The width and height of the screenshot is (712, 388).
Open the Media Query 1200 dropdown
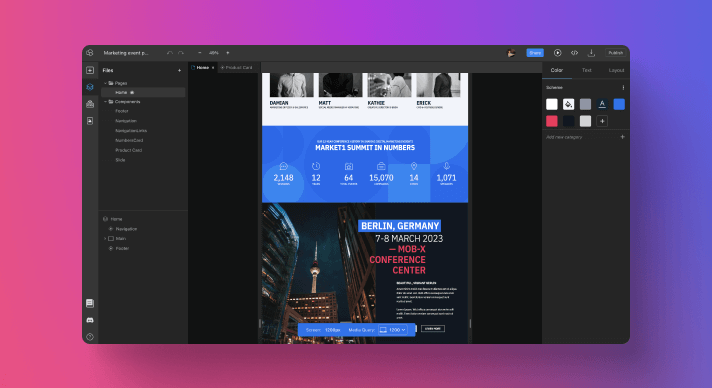393,330
